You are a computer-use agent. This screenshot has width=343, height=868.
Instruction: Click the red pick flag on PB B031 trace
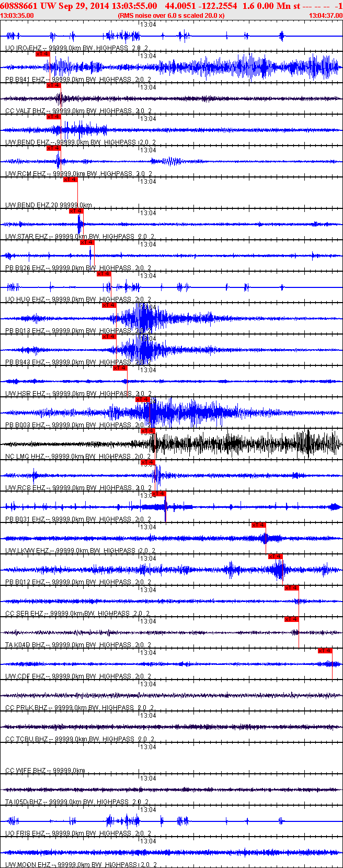(x=159, y=494)
